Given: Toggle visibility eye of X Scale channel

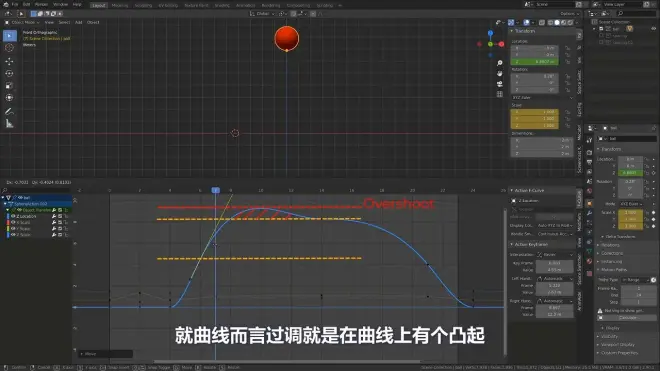Looking at the screenshot, I should coord(13,222).
